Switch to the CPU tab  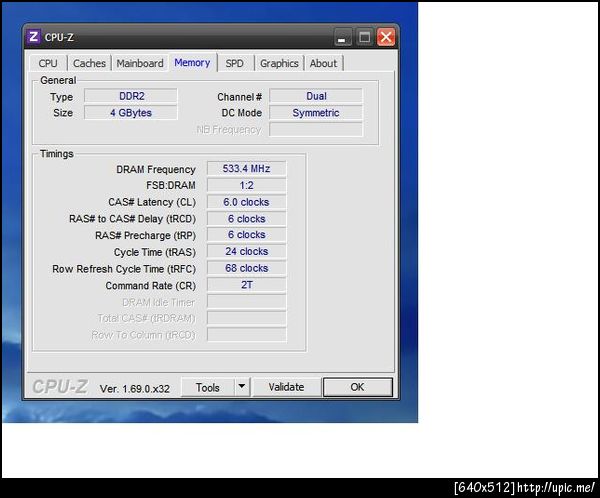pos(48,63)
